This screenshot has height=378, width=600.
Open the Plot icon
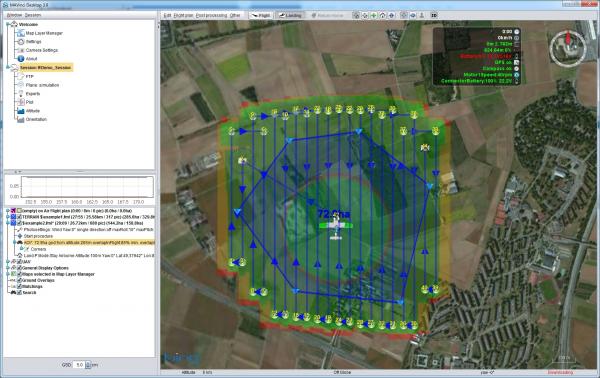point(21,102)
